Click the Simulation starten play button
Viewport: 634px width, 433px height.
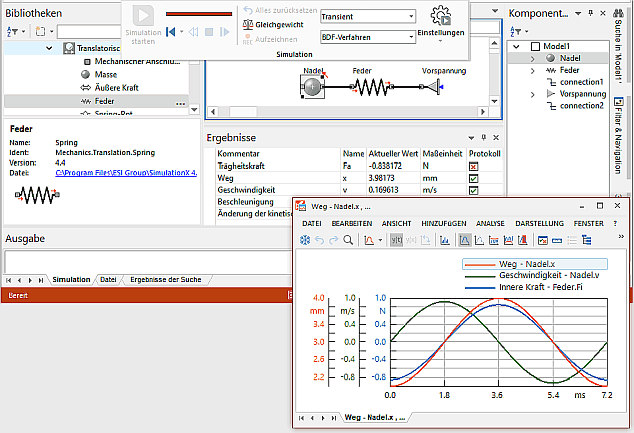[143, 16]
